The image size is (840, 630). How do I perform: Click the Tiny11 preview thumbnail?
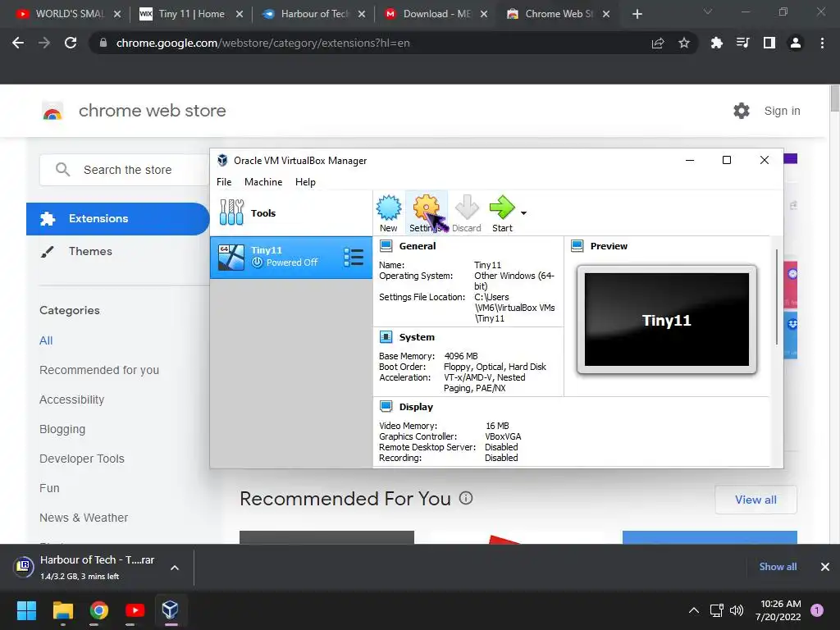pyautogui.click(x=666, y=320)
